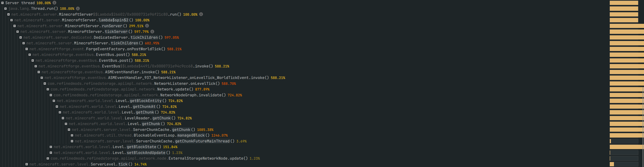Image resolution: width=644 pixels, height=167 pixels.
Task: Show info for the tickServer() entry
Action: click(x=152, y=32)
